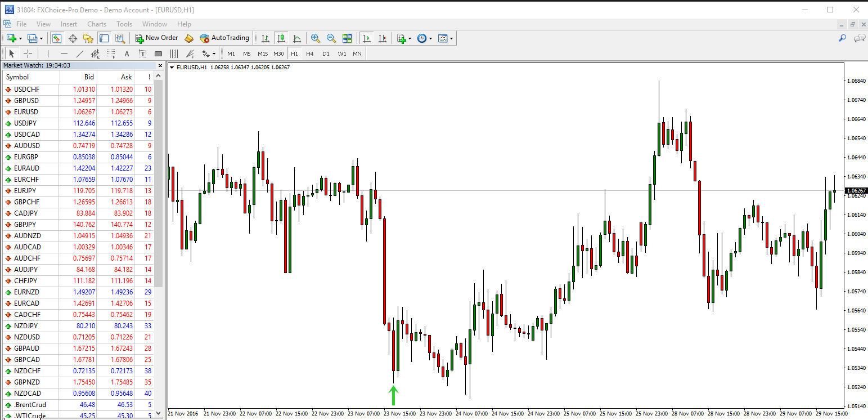Screen dimensions: 868x420
Task: Open the Templates icon
Action: click(x=443, y=38)
